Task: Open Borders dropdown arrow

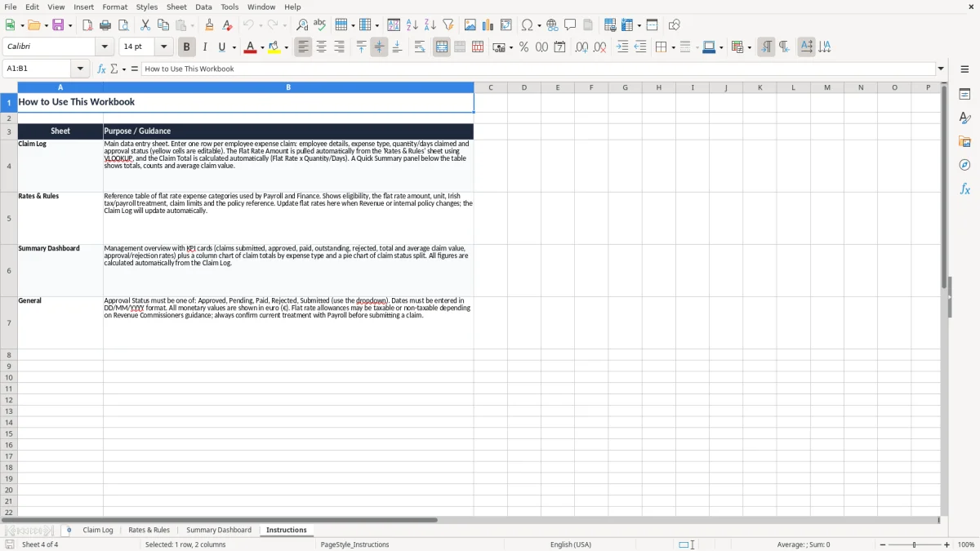Action: click(x=672, y=48)
